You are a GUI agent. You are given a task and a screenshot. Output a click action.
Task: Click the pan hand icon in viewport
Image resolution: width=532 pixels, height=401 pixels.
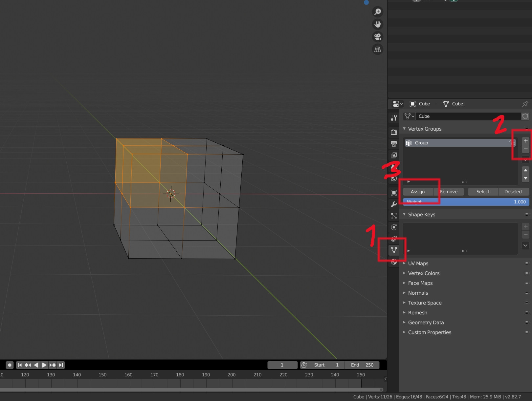pyautogui.click(x=377, y=24)
